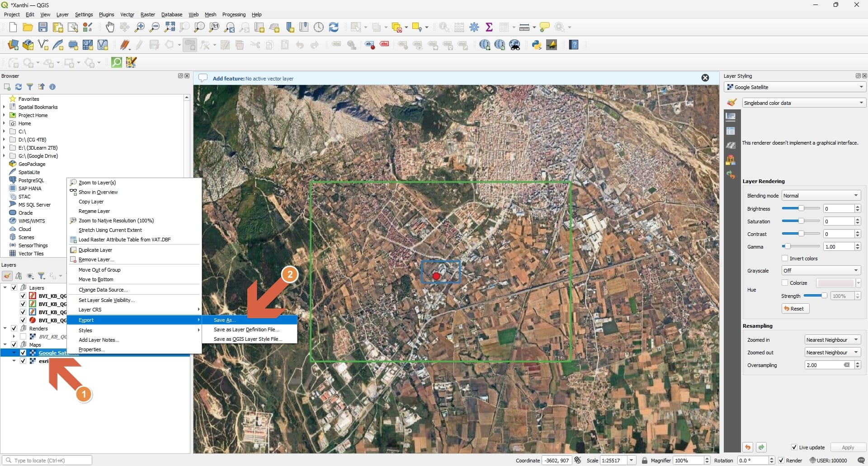868x466 pixels.
Task: Click the Help Contents question mark icon
Action: 574,45
